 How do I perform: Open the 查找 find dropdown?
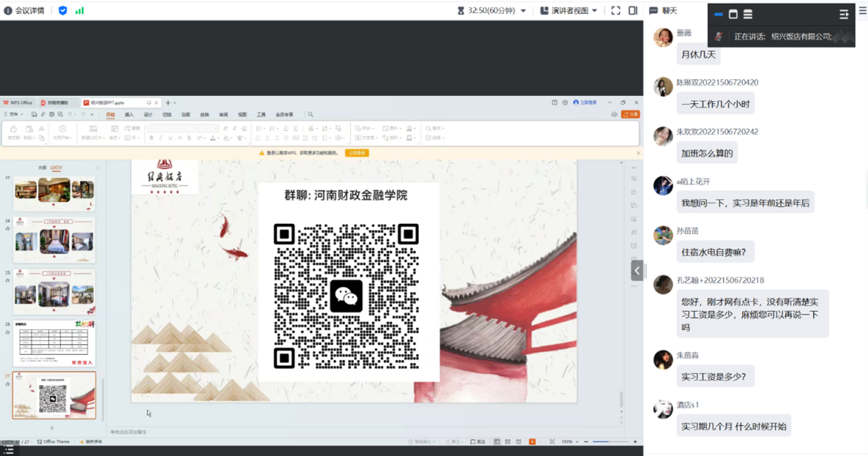435,128
